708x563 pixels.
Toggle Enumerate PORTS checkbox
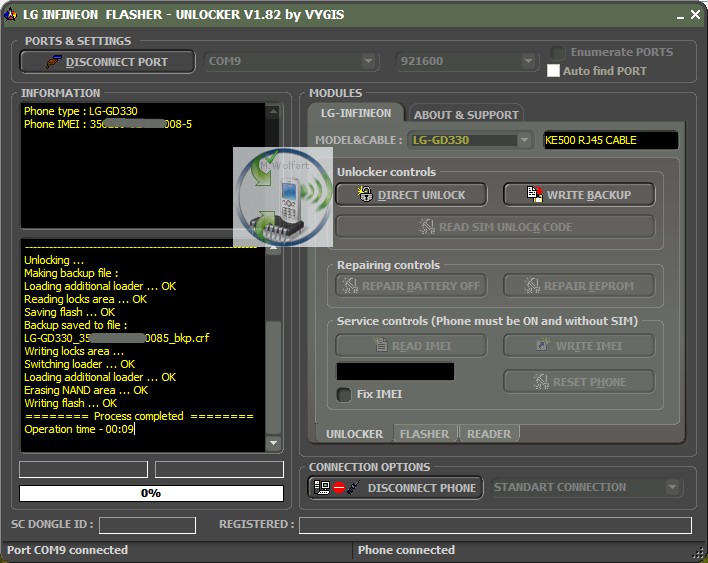click(x=557, y=52)
